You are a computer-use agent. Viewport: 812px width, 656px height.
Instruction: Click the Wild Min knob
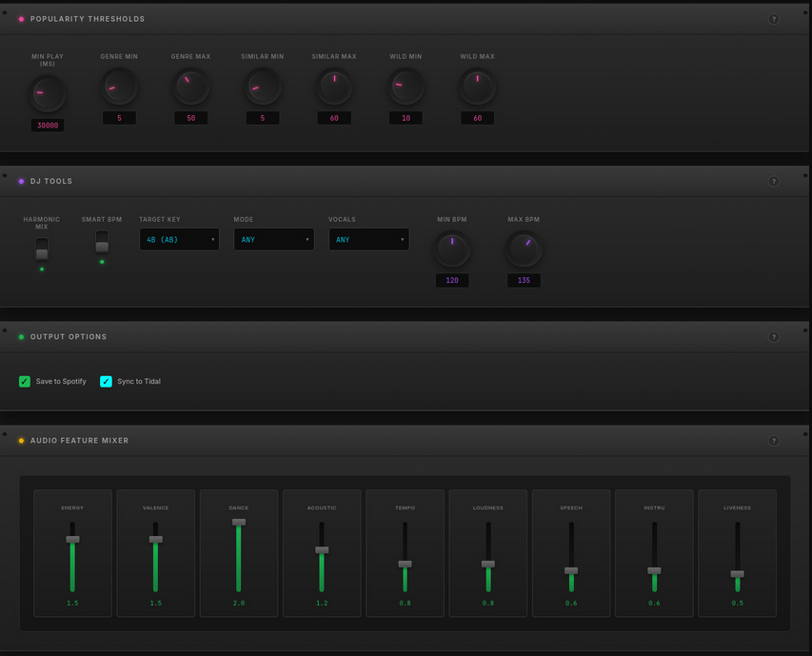(406, 88)
